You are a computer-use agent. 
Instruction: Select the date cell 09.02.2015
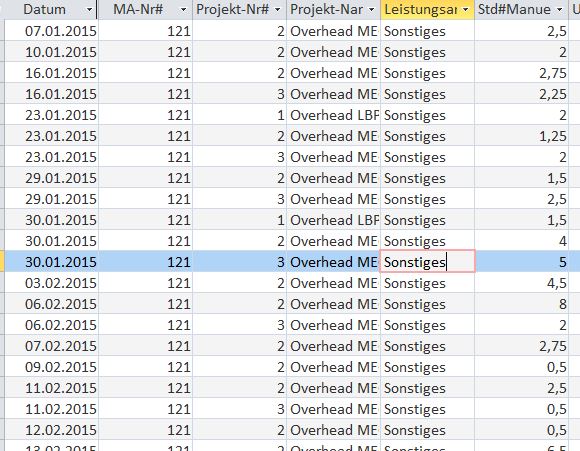[52, 367]
